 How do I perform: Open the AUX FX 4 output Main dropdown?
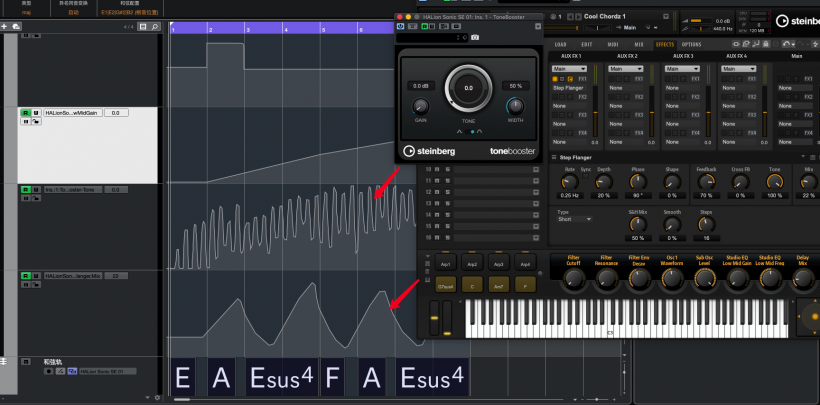coord(738,69)
